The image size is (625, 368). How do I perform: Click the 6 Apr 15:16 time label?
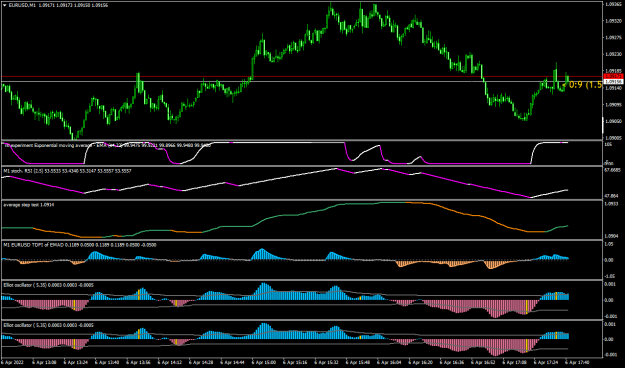coord(295,362)
